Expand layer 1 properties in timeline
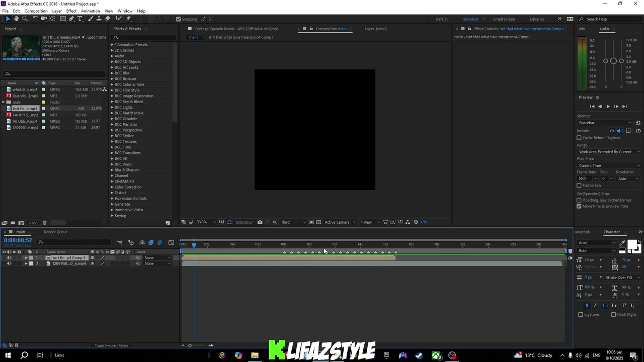This screenshot has height=362, width=644. point(26,258)
